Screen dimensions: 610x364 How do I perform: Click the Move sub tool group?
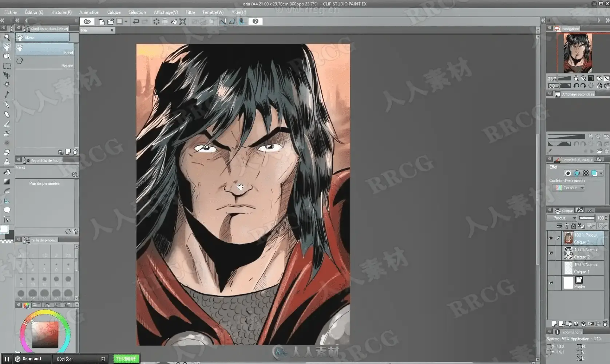click(x=42, y=37)
